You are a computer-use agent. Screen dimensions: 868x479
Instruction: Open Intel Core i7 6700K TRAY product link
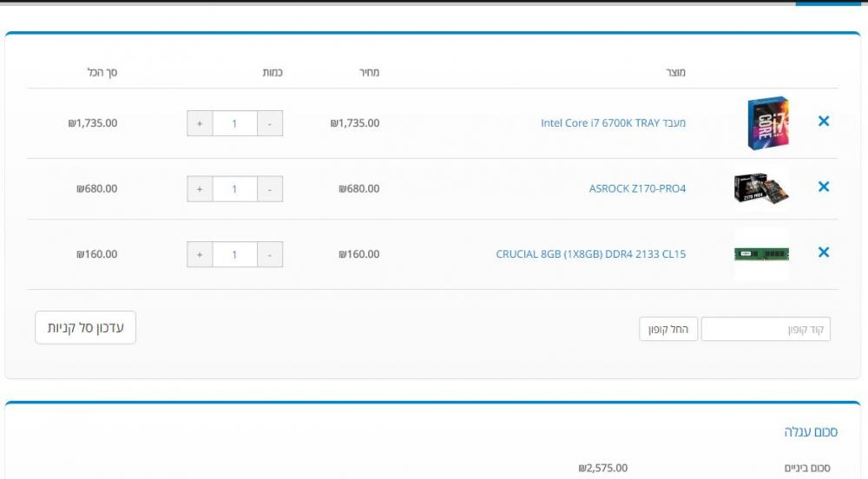(x=613, y=123)
